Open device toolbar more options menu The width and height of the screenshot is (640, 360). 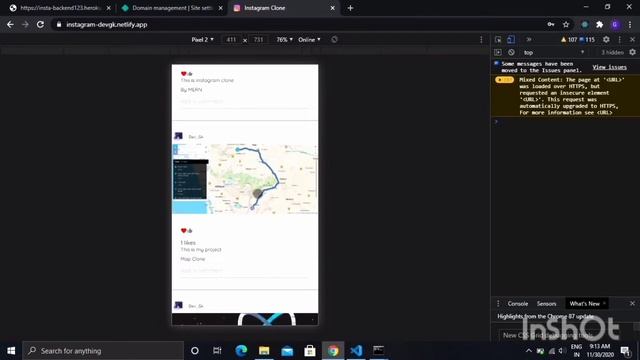[x=481, y=40]
